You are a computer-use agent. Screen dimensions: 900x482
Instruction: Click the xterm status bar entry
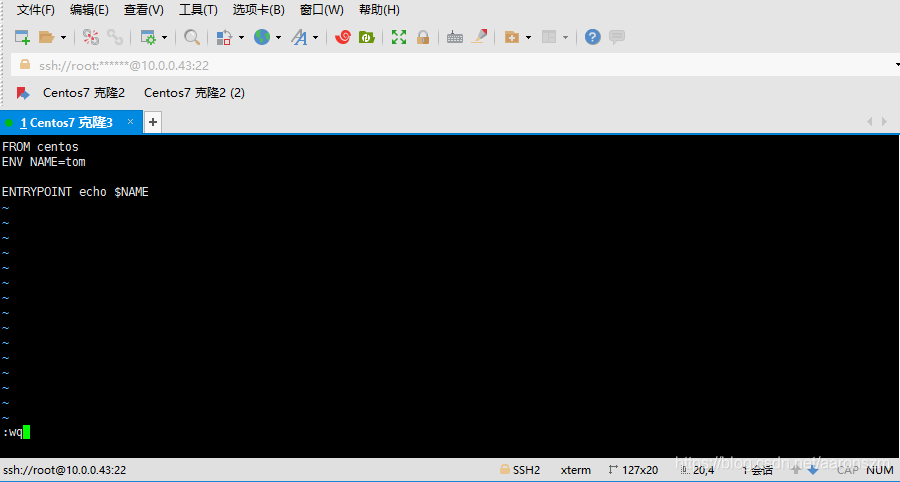click(x=576, y=471)
